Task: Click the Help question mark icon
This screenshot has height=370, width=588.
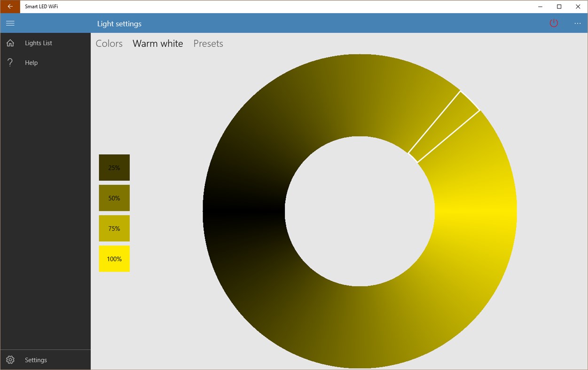Action: click(x=10, y=63)
